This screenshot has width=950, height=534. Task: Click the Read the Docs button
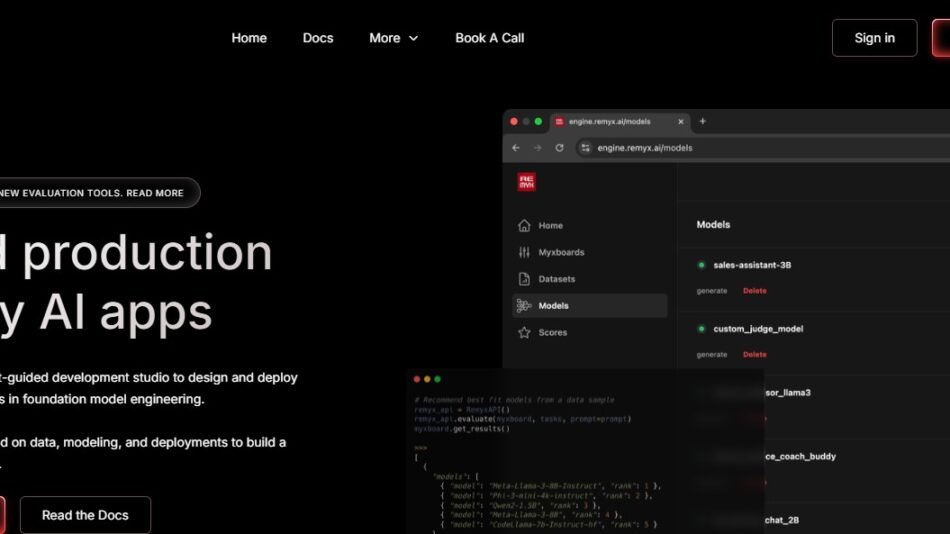(85, 515)
